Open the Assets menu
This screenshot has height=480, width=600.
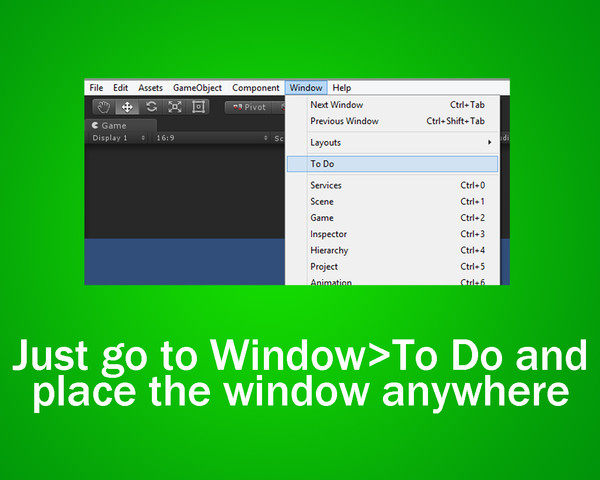coord(150,88)
